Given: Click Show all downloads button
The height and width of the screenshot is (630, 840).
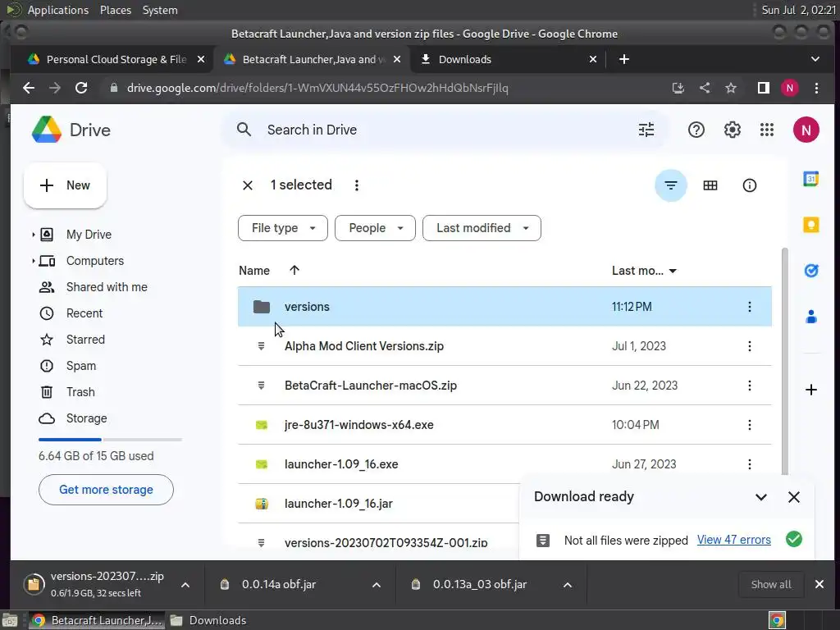Looking at the screenshot, I should pos(771,585).
